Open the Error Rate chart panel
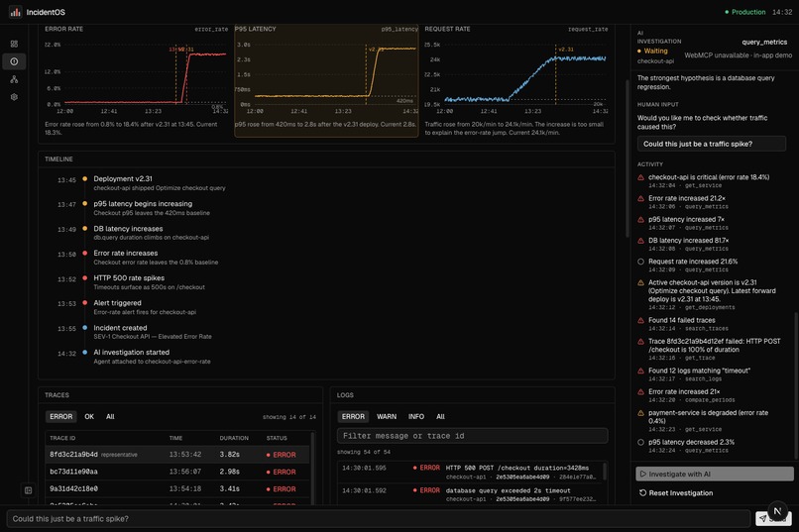This screenshot has width=799, height=532. (x=137, y=80)
